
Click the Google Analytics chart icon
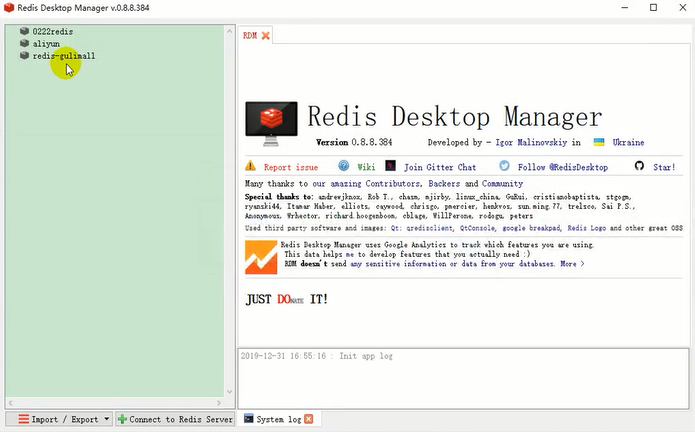261,257
